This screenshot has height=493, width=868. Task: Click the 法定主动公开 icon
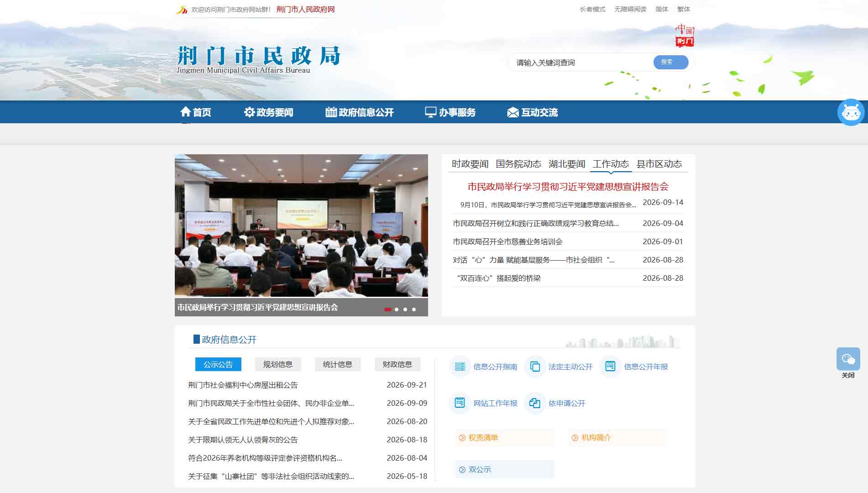(x=535, y=367)
